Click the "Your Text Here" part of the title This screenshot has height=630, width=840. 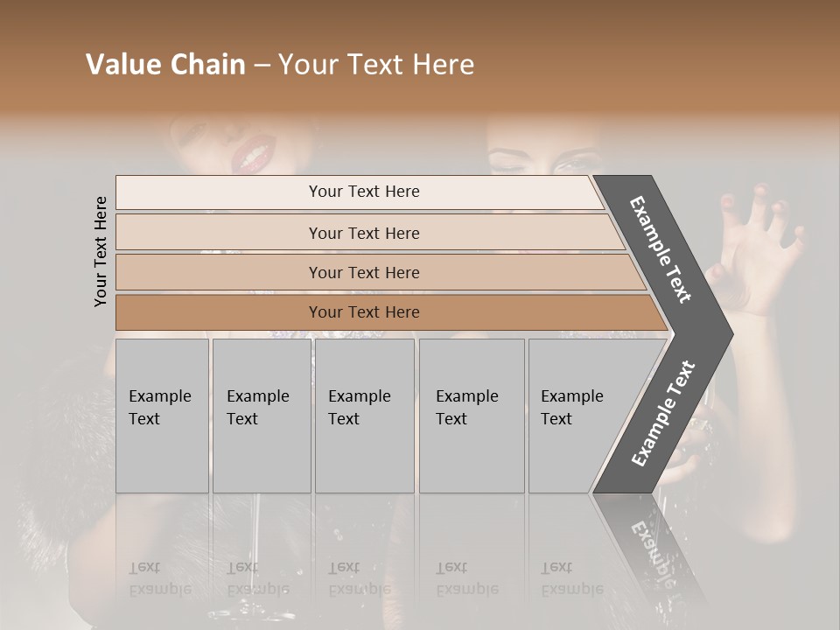coord(376,65)
